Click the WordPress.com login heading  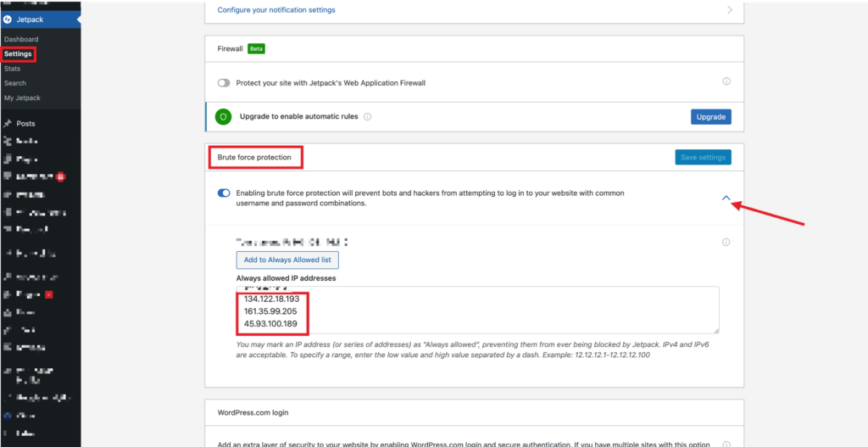[253, 413]
